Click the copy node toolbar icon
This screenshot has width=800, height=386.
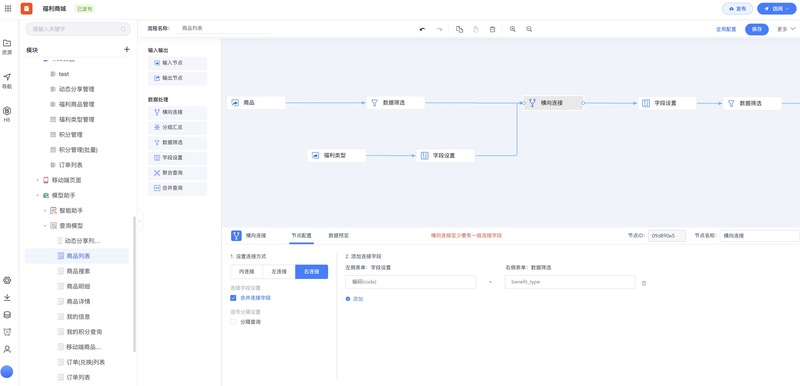pyautogui.click(x=459, y=29)
